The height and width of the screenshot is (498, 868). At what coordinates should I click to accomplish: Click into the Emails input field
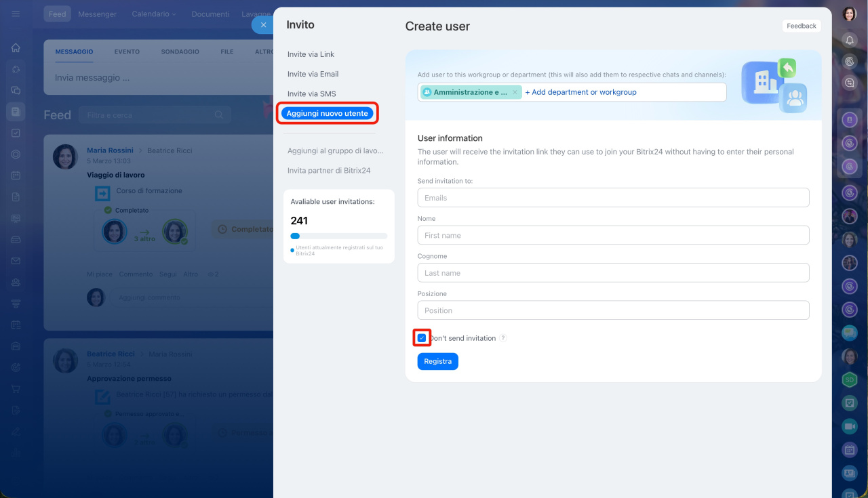click(x=613, y=198)
